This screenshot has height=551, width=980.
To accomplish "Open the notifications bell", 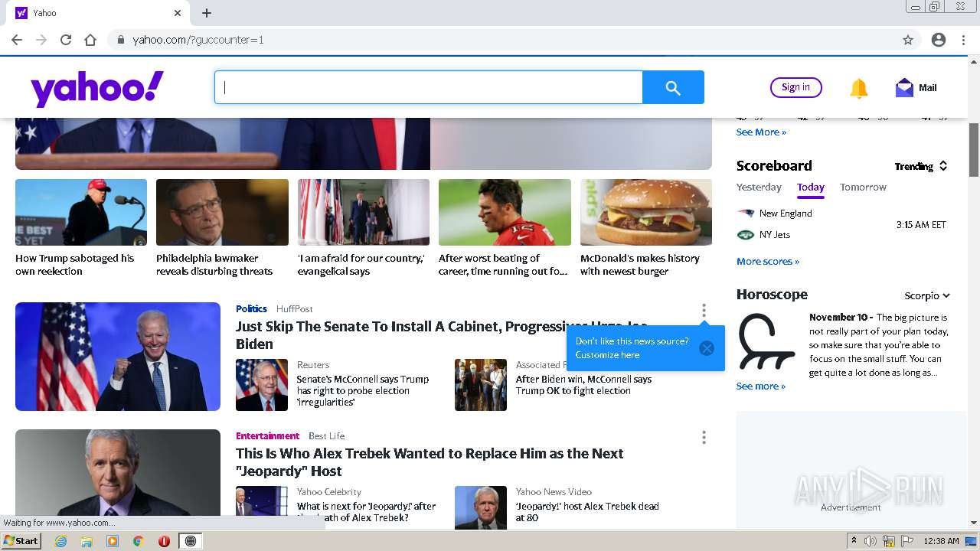I will (x=859, y=89).
